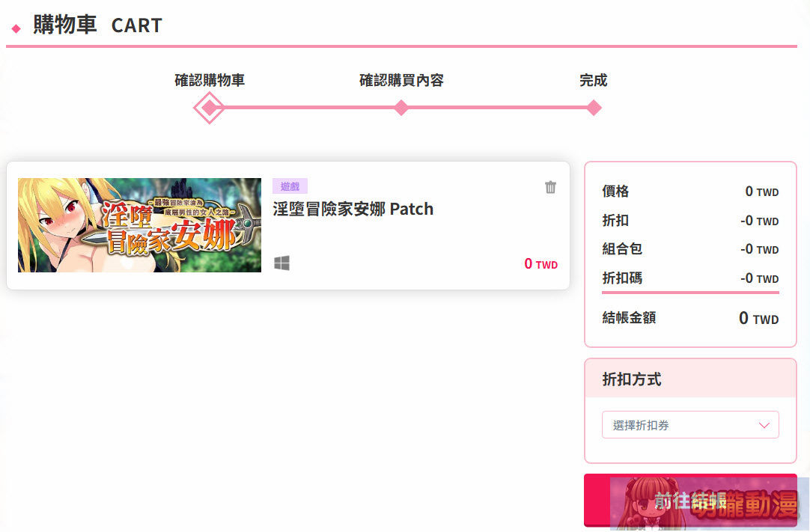This screenshot has width=810, height=532.
Task: Click the 確認購物車 step label
Action: [x=209, y=80]
